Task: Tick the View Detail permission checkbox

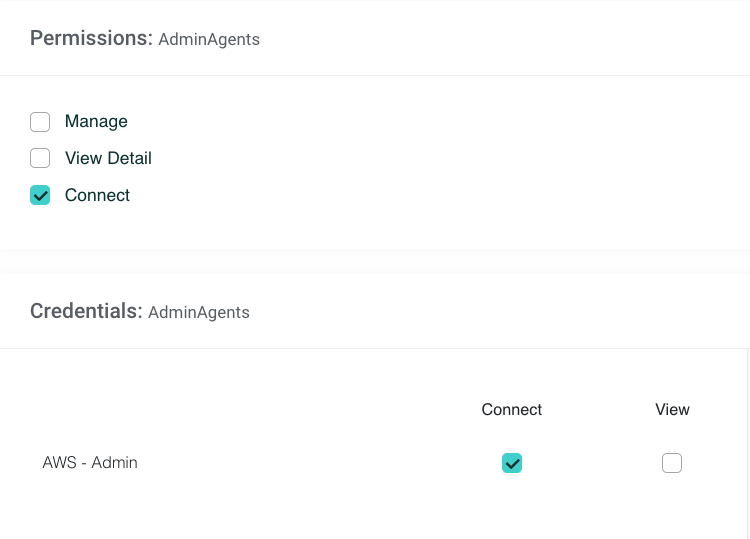Action: pos(40,158)
